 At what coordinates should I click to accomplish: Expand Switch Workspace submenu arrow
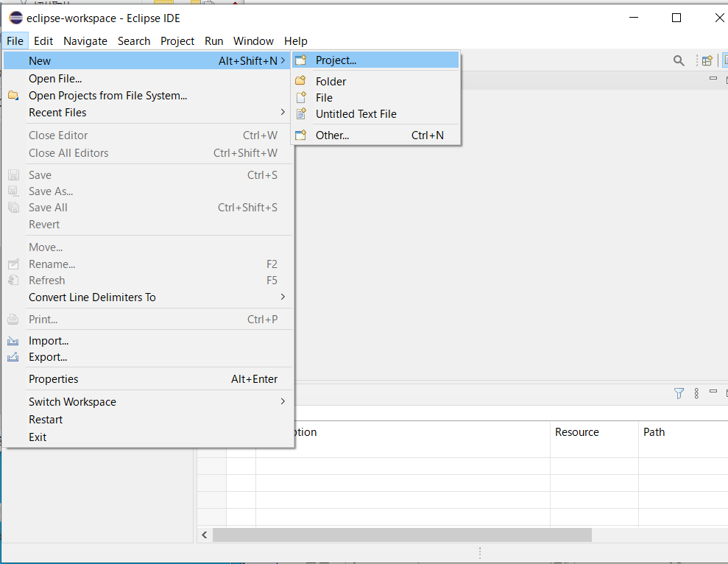pyautogui.click(x=283, y=401)
